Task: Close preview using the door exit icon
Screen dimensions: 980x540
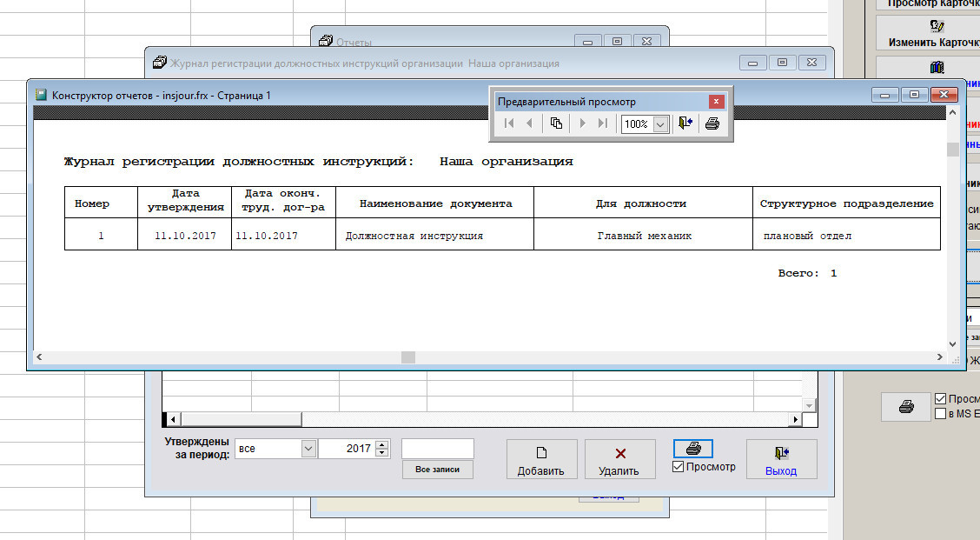Action: [685, 123]
